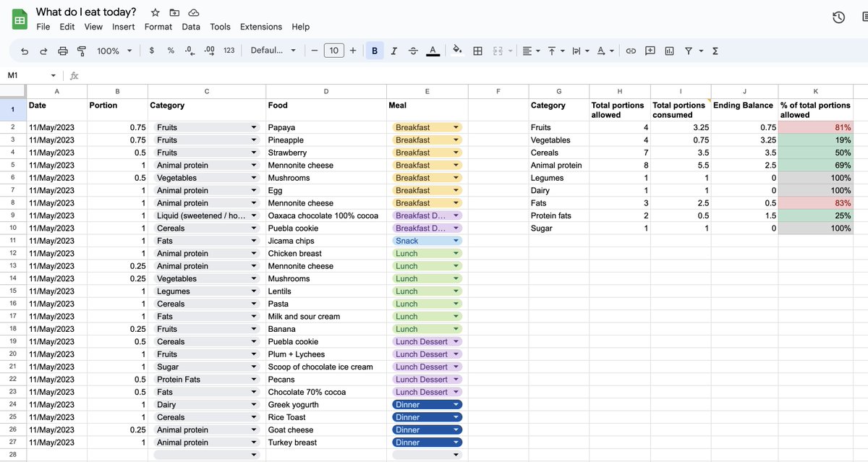The image size is (868, 462).
Task: Open the View menu
Action: pos(93,27)
